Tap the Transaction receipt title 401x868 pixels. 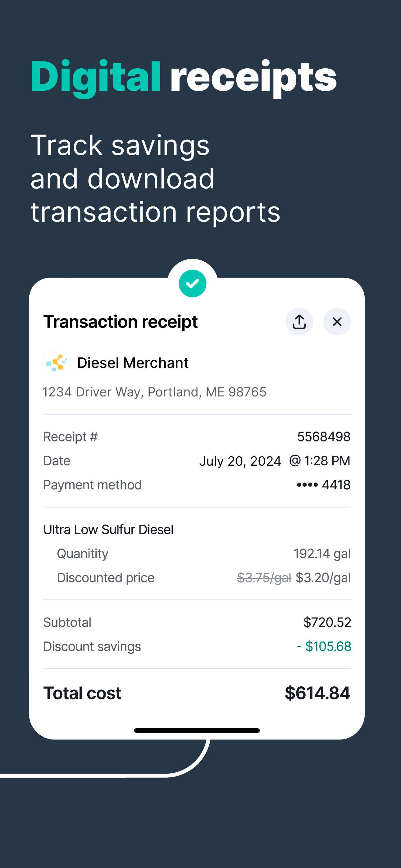121,322
